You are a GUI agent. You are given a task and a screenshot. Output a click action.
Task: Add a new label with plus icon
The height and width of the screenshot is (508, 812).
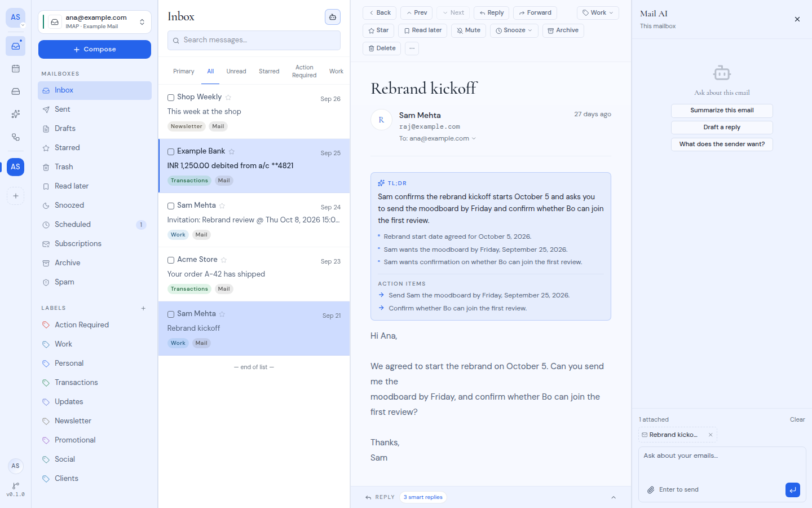143,308
